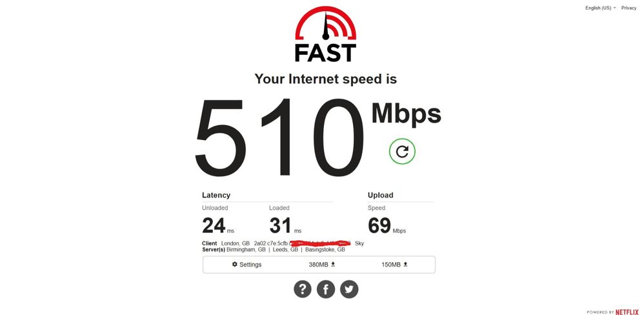Click the upload speed value 69
Viewport: 644px width, 315px height.
pyautogui.click(x=379, y=225)
